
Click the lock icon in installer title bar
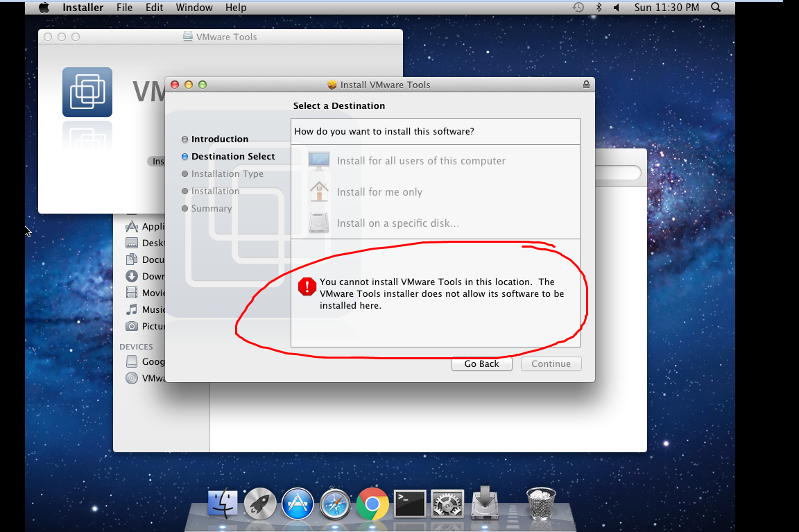point(586,85)
